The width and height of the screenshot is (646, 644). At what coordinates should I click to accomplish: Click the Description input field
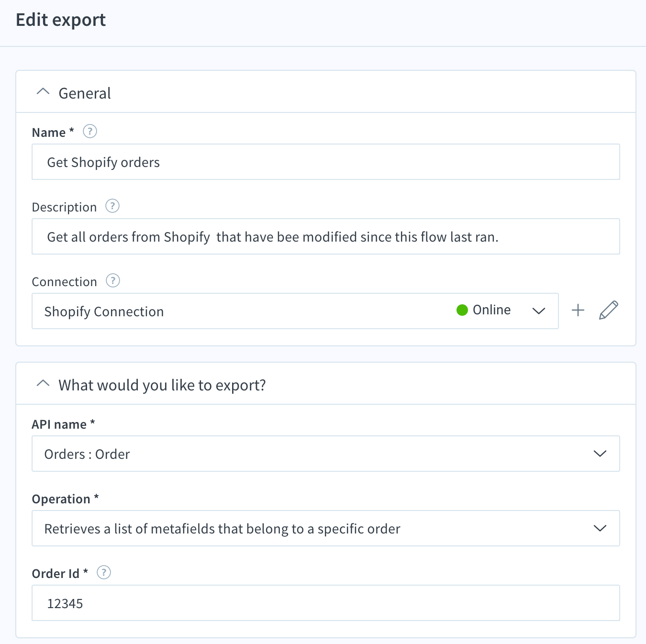pos(326,236)
